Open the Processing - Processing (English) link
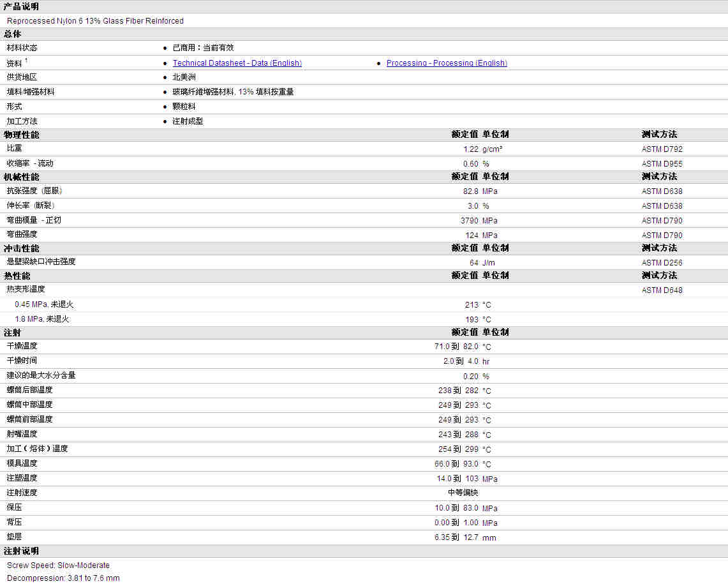This screenshot has height=584, width=728. click(447, 63)
